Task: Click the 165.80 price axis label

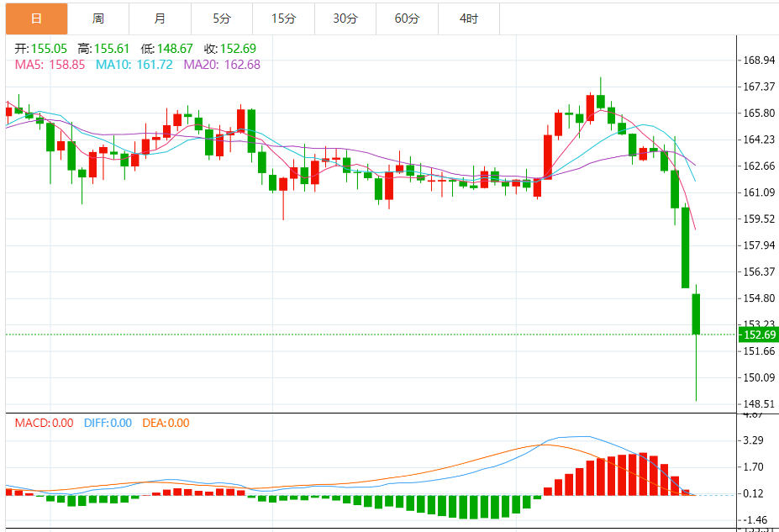Action: coord(759,113)
